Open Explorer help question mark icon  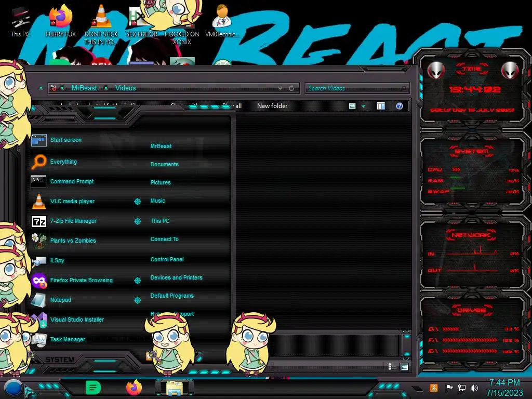pyautogui.click(x=400, y=106)
